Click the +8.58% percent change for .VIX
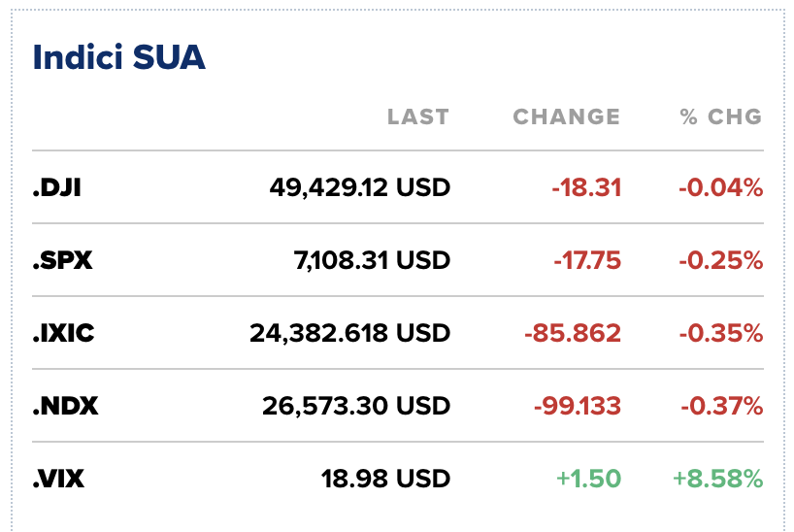 pyautogui.click(x=717, y=479)
